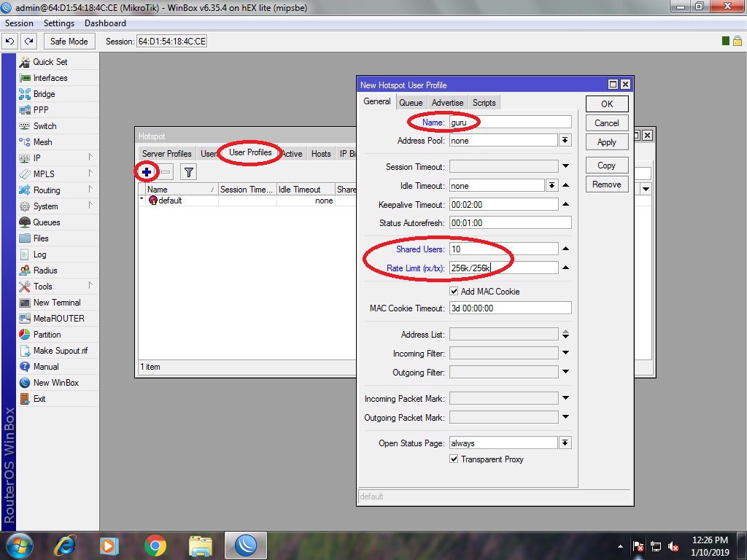747x560 pixels.
Task: Click the Cancel button
Action: [x=607, y=123]
